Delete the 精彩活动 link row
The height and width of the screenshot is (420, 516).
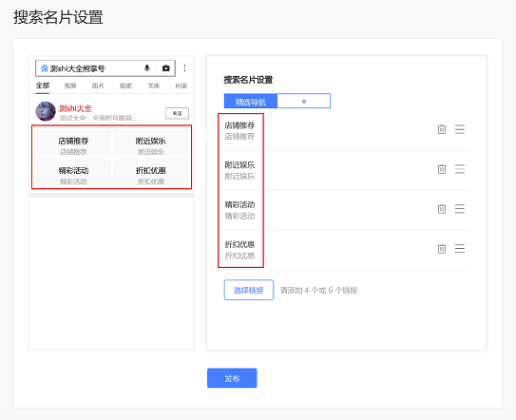(442, 209)
